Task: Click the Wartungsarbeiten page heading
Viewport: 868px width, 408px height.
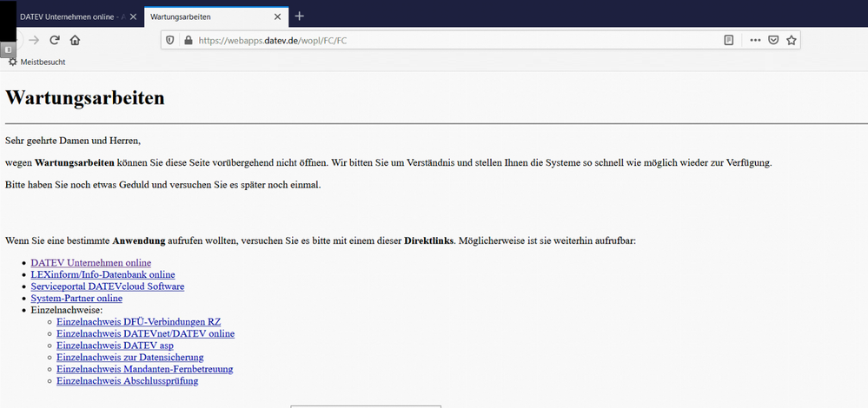Action: click(x=84, y=98)
